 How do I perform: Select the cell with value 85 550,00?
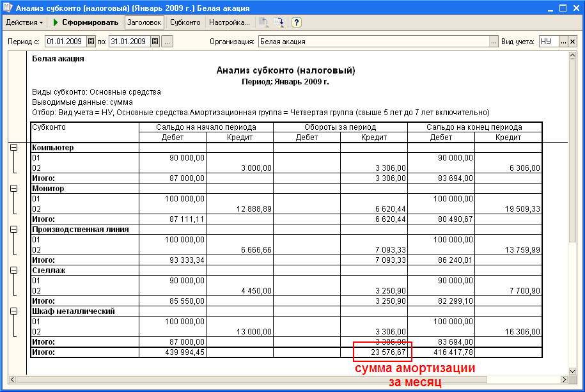tap(173, 301)
